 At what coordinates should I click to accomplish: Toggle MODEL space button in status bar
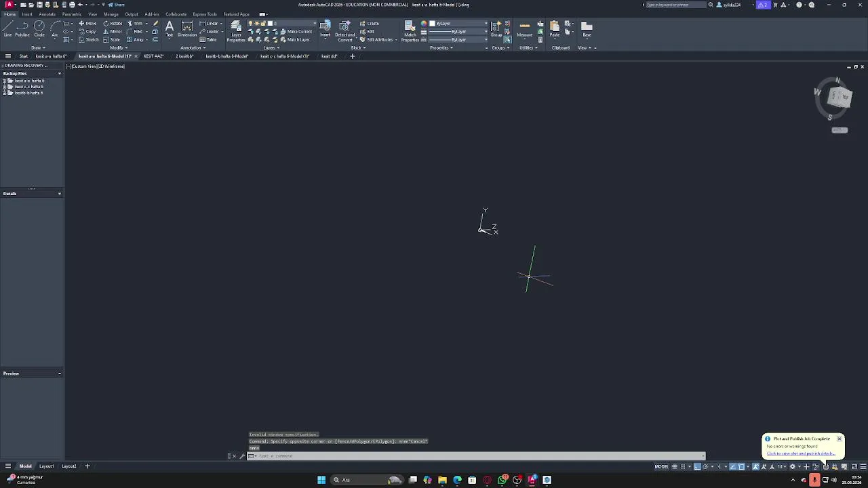click(x=661, y=466)
